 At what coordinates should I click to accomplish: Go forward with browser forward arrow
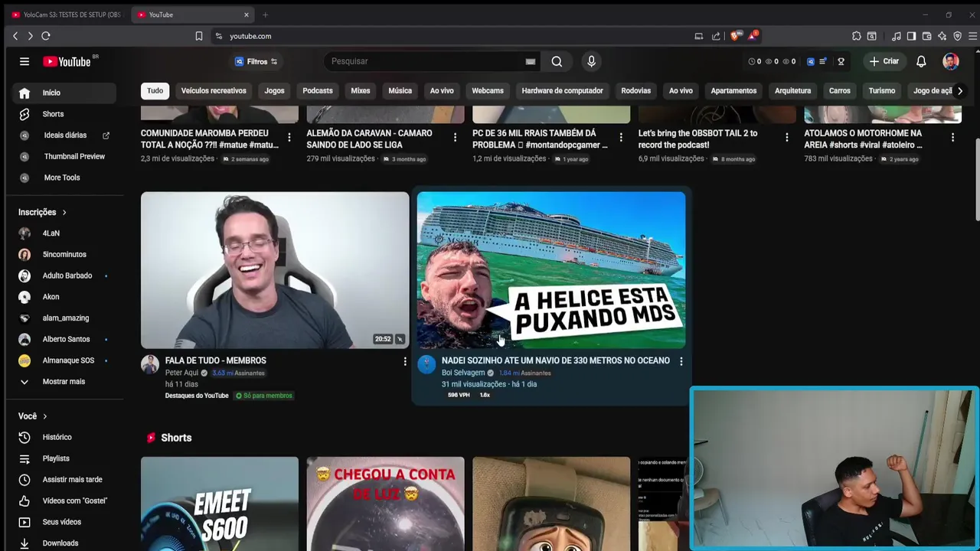pyautogui.click(x=30, y=36)
